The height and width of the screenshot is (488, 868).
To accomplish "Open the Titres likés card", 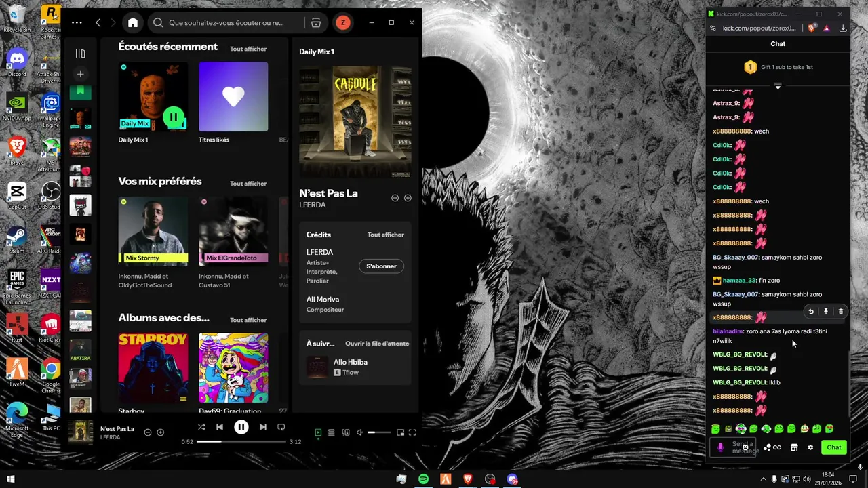I will [x=233, y=97].
